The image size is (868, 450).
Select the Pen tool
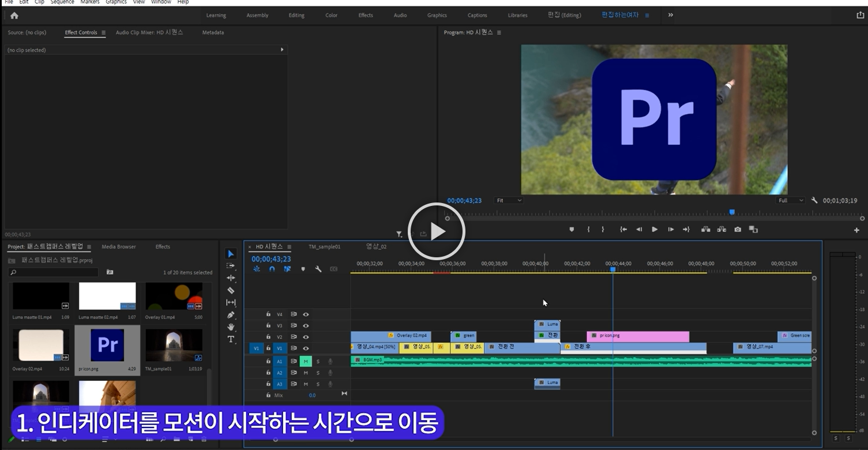[x=231, y=315]
